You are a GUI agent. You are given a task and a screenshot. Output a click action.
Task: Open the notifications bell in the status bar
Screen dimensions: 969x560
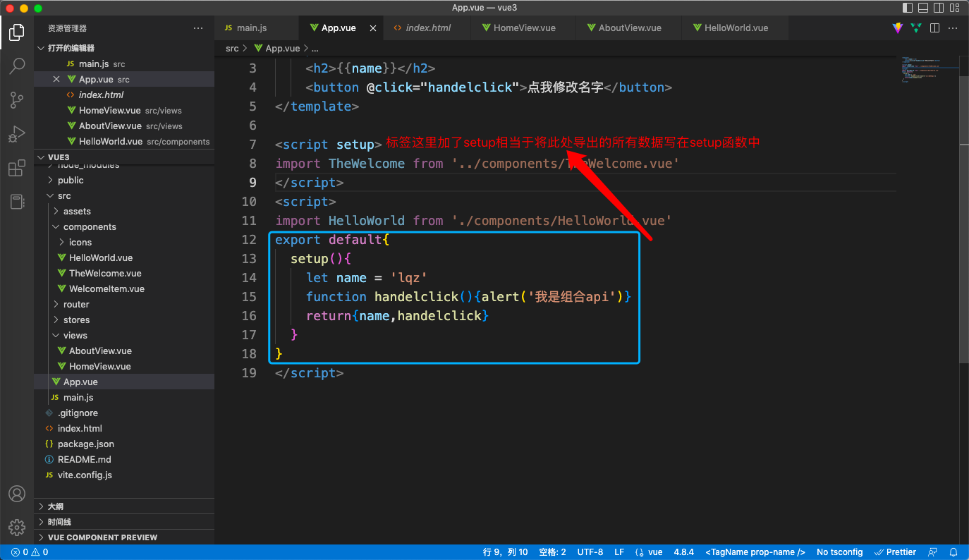pos(953,552)
